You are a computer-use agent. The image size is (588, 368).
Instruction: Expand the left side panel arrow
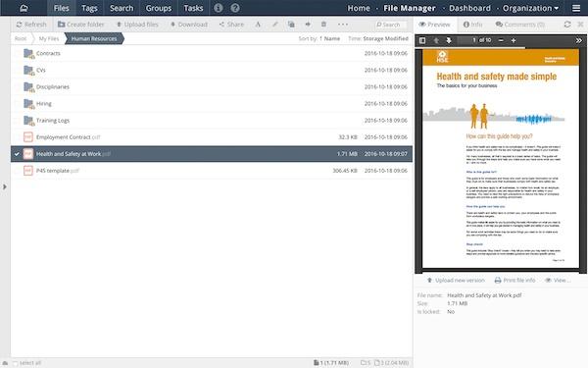(5, 186)
